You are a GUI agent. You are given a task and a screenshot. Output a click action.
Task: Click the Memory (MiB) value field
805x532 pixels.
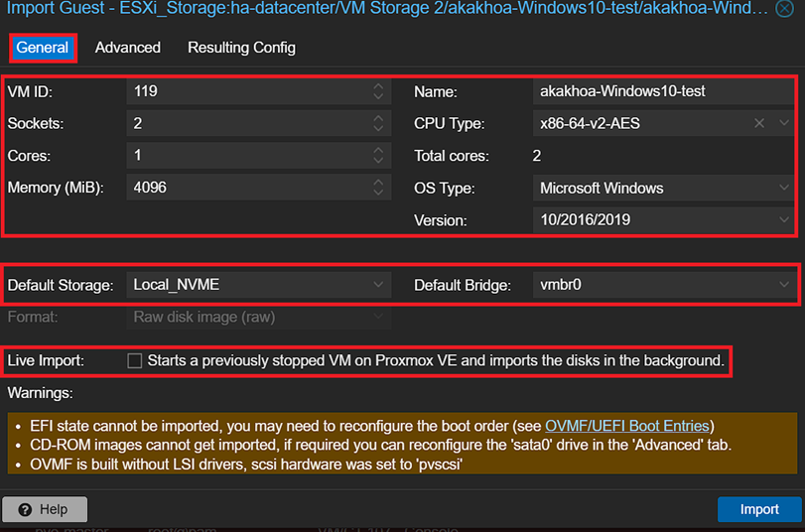coord(248,188)
